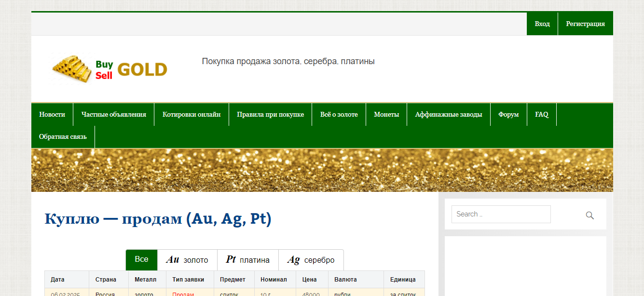Go to Частные объявления
Image resolution: width=644 pixels, height=296 pixels.
tap(114, 114)
